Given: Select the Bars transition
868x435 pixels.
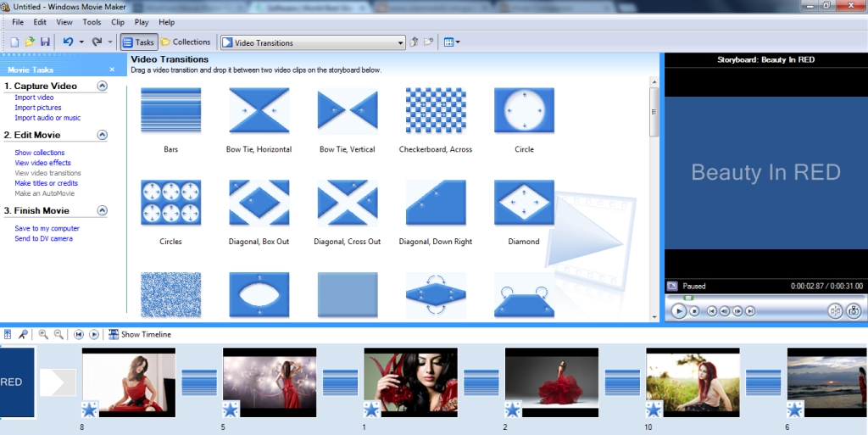Looking at the screenshot, I should point(170,110).
